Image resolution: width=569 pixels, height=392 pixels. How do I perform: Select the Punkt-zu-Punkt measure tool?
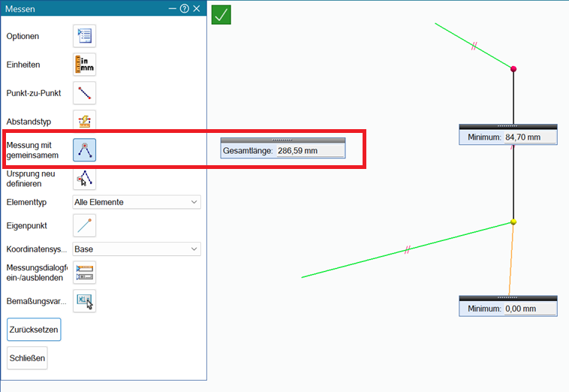point(84,93)
